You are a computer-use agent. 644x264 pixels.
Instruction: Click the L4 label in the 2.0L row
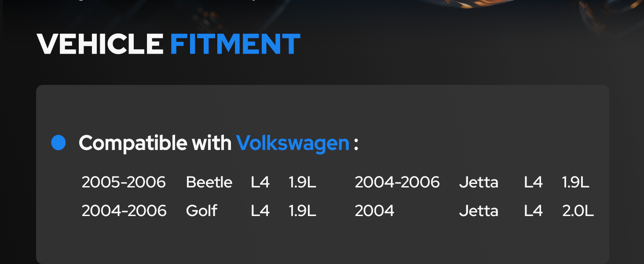point(534,211)
